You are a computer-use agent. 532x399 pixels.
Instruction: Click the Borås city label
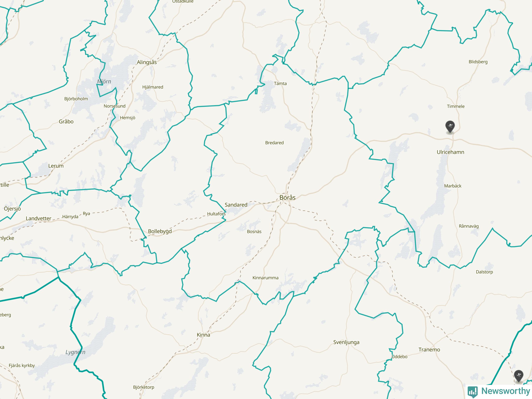tap(287, 197)
